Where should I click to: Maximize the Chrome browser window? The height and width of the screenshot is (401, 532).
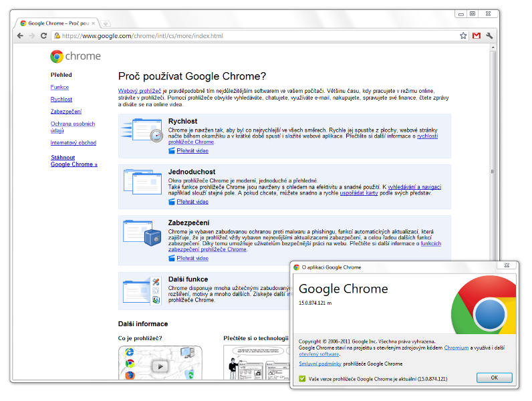473,14
